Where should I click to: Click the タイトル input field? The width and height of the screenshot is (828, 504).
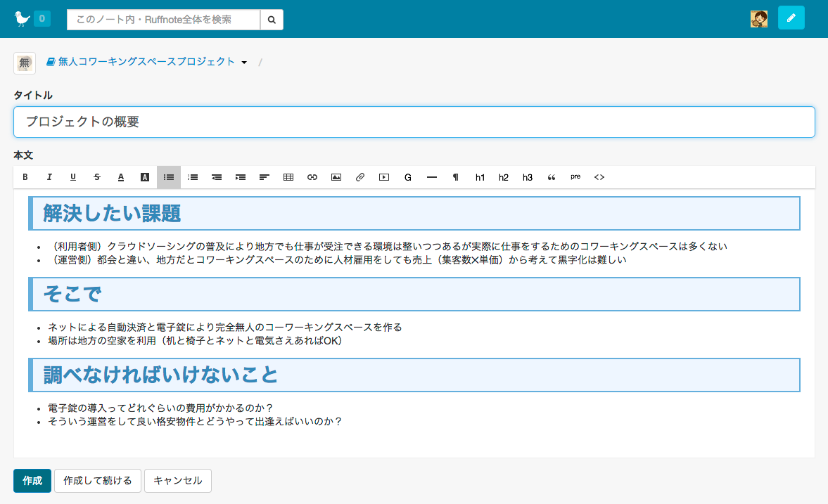(414, 122)
